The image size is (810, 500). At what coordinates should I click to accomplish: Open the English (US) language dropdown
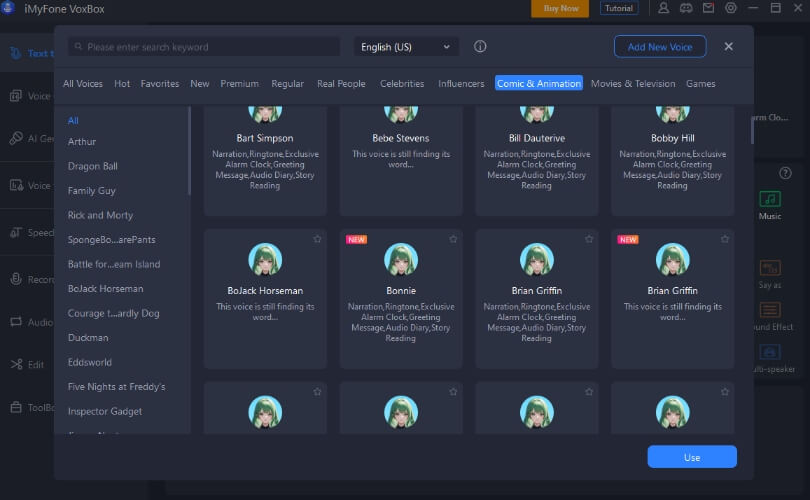[x=406, y=47]
